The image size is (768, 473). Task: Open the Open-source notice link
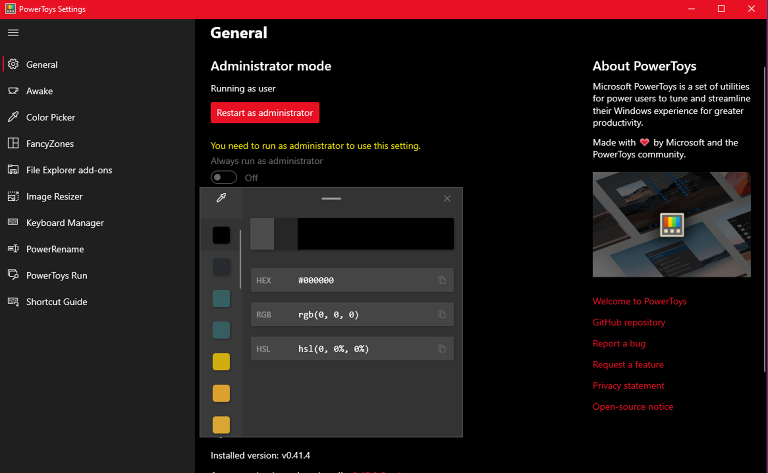632,406
